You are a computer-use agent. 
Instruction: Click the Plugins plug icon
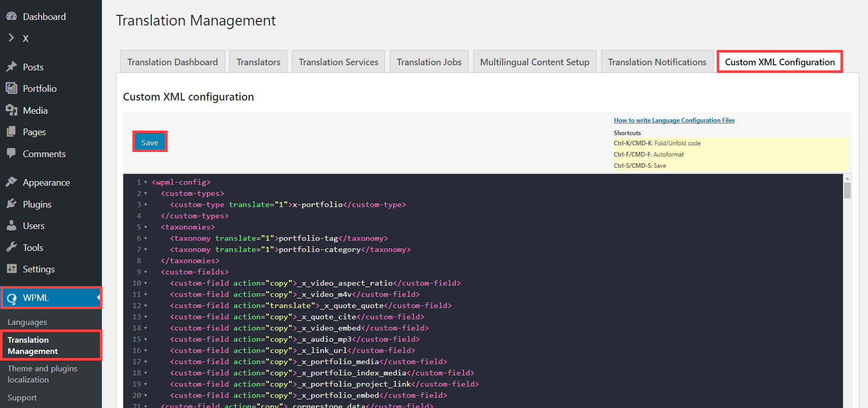pyautogui.click(x=11, y=204)
